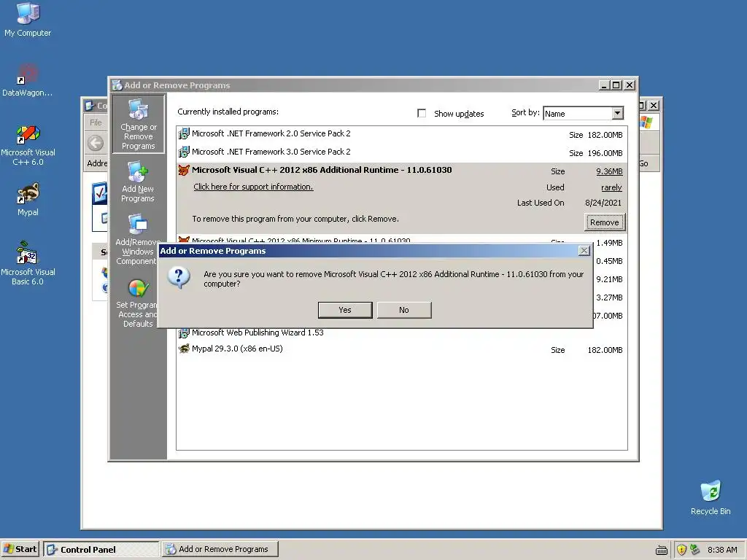This screenshot has width=747, height=560.
Task: Click Yes to confirm removal
Action: pyautogui.click(x=345, y=310)
